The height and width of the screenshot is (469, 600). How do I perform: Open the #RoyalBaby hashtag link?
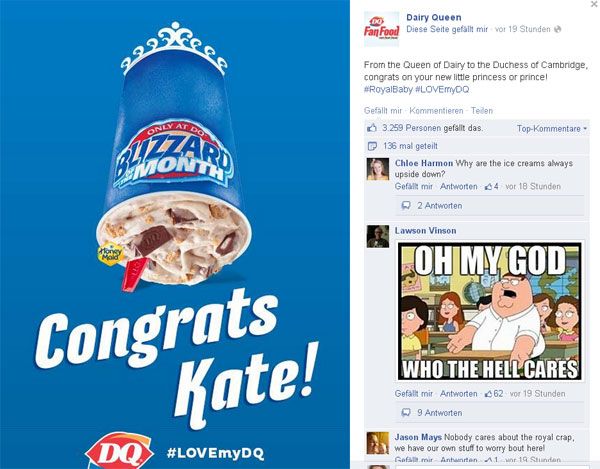click(x=388, y=90)
